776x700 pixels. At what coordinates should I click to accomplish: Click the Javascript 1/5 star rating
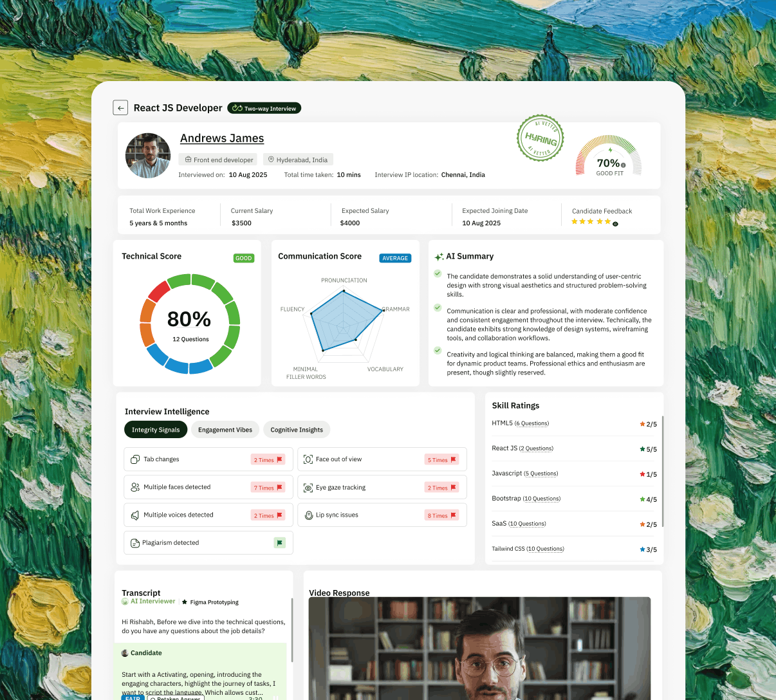point(648,474)
